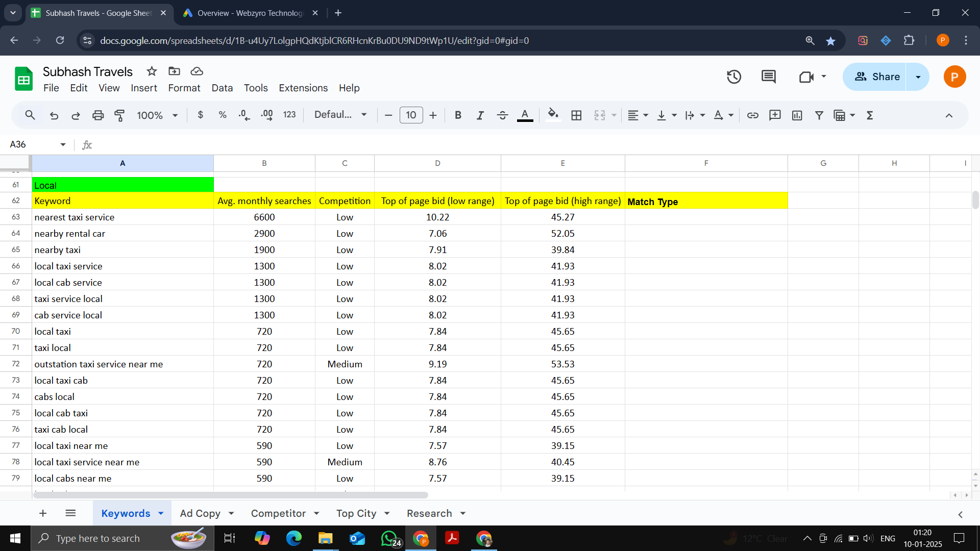This screenshot has height=551, width=980.
Task: Open the horizontal align dropdown
Action: [x=638, y=115]
